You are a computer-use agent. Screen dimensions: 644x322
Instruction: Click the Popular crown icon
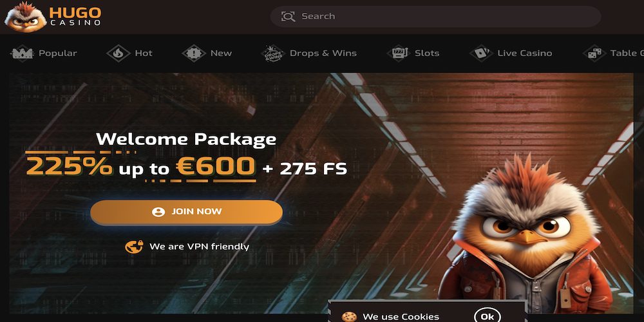coord(22,53)
